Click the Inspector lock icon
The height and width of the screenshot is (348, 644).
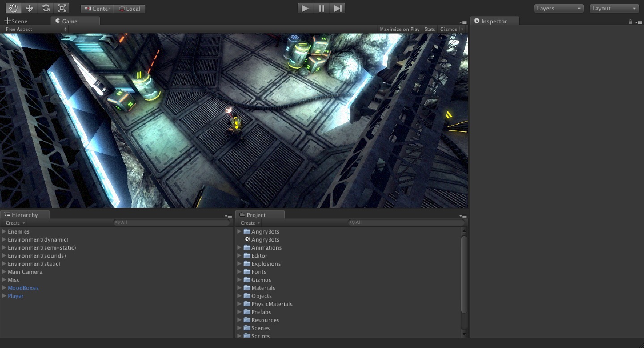point(630,21)
